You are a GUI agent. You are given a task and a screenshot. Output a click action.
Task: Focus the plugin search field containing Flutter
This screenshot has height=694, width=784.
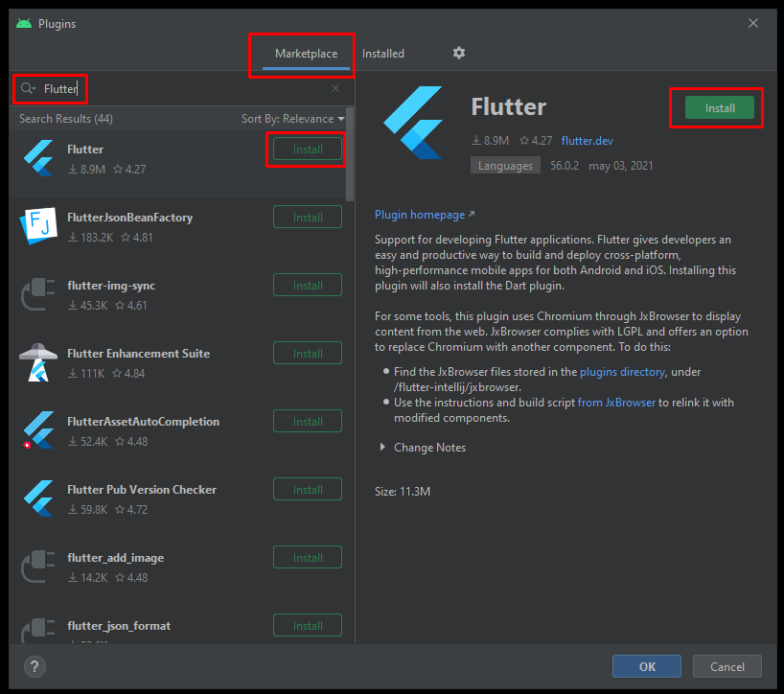point(182,88)
